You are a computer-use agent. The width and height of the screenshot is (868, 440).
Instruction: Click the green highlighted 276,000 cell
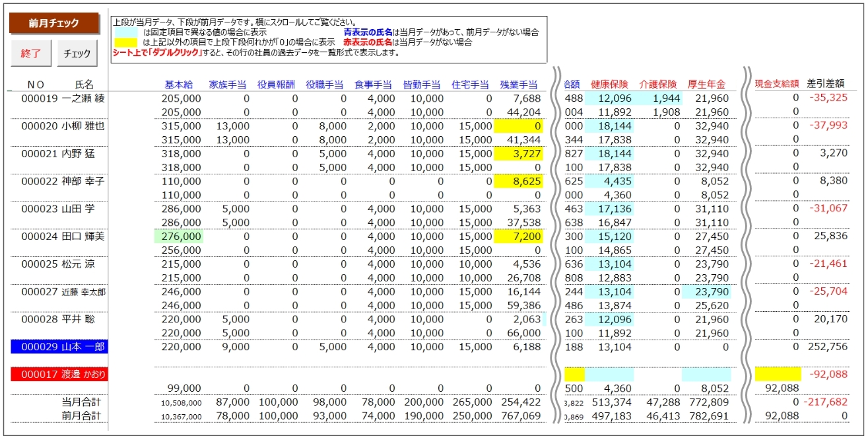click(x=178, y=236)
